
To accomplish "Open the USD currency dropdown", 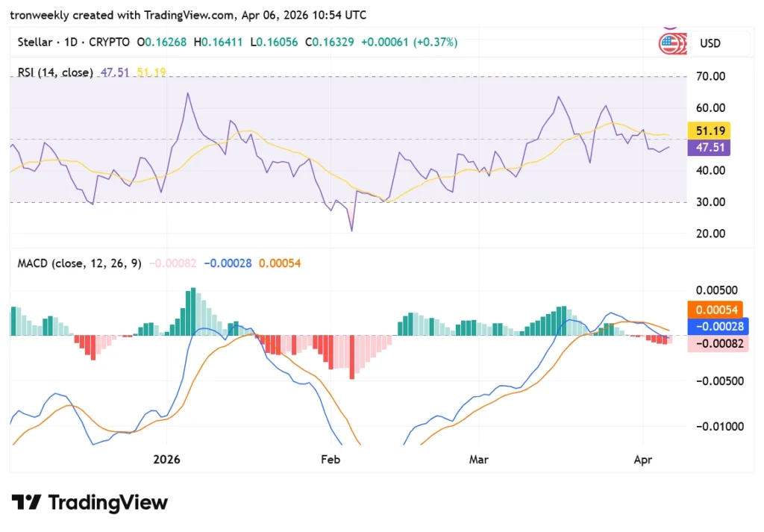I will tap(710, 43).
